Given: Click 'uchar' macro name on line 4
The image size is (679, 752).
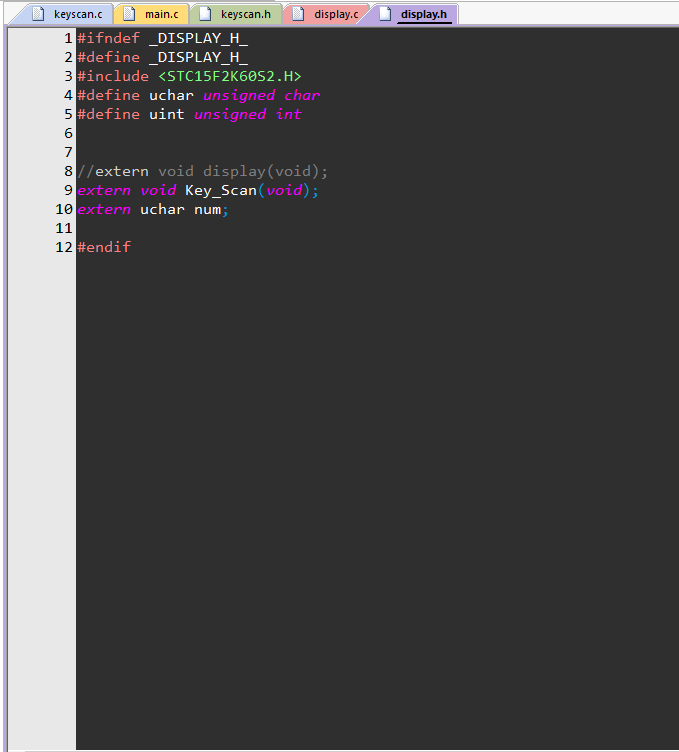Looking at the screenshot, I should click(171, 95).
